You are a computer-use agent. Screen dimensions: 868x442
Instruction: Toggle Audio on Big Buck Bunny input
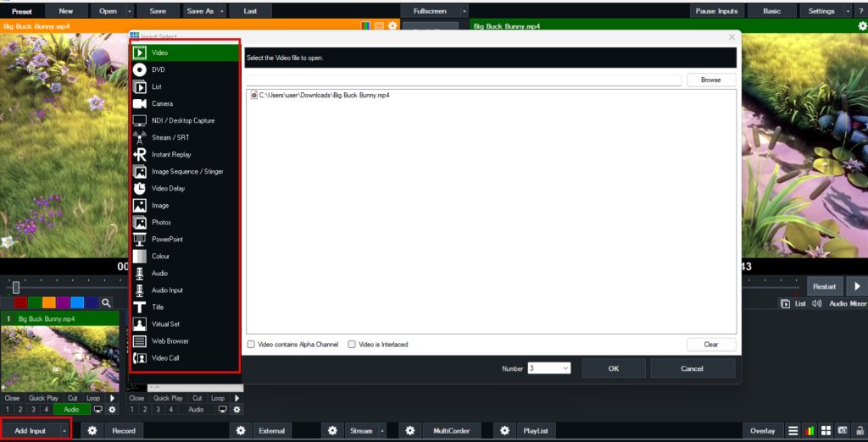coord(72,409)
